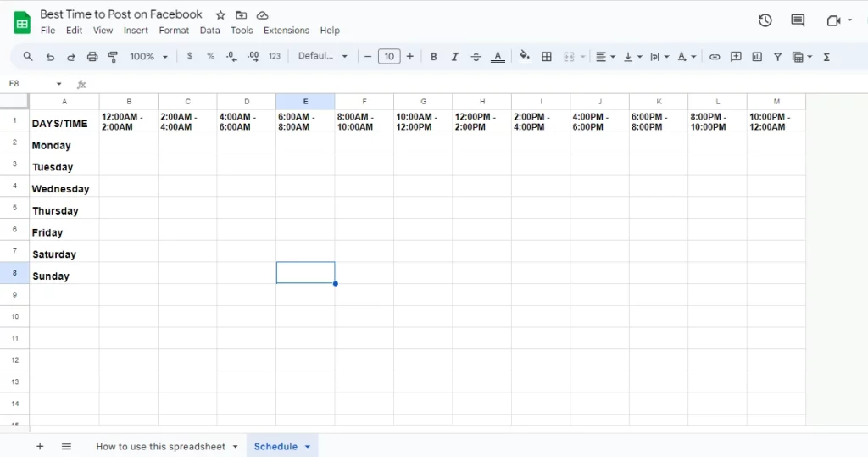Format selection as percent
The image size is (868, 457).
coord(210,57)
